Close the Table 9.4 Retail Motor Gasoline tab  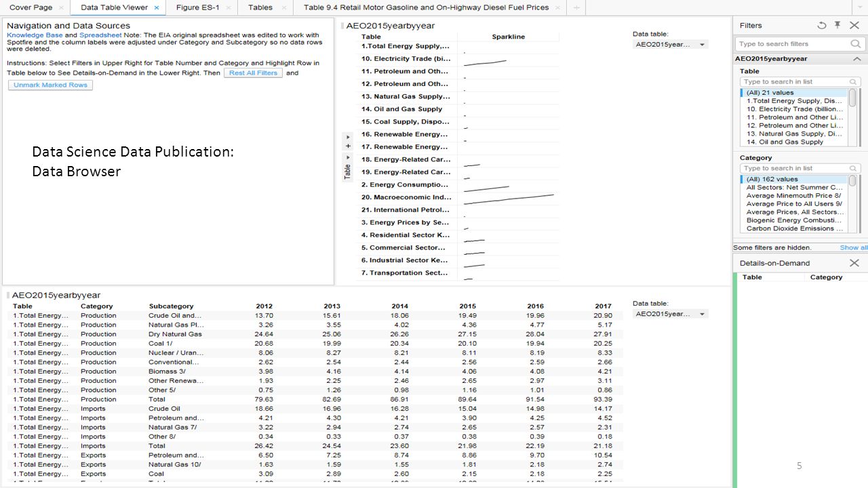point(559,7)
